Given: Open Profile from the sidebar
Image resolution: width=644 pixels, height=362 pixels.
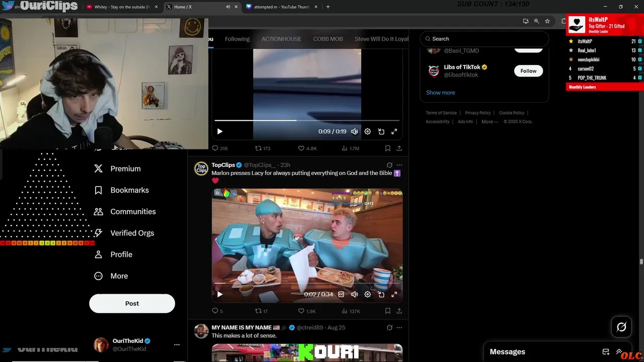Looking at the screenshot, I should point(114,254).
